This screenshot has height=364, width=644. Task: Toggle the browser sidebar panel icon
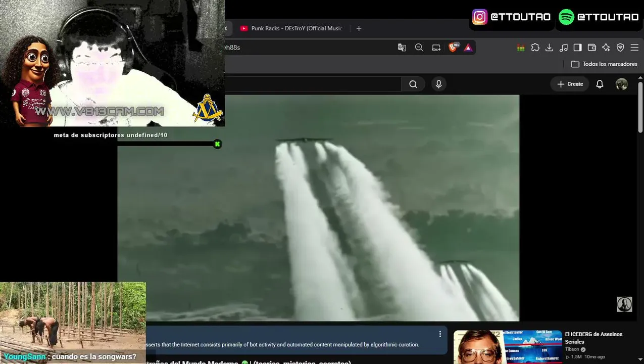[x=578, y=48]
